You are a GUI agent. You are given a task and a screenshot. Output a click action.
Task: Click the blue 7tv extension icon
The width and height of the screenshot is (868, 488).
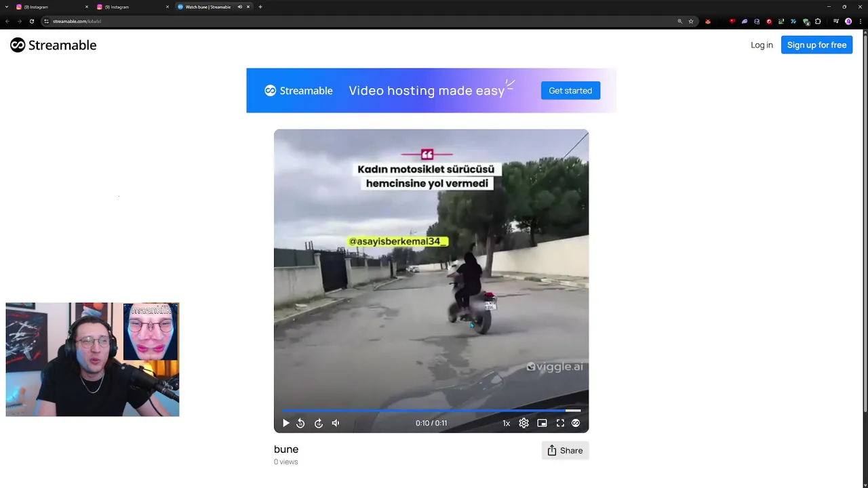click(793, 21)
